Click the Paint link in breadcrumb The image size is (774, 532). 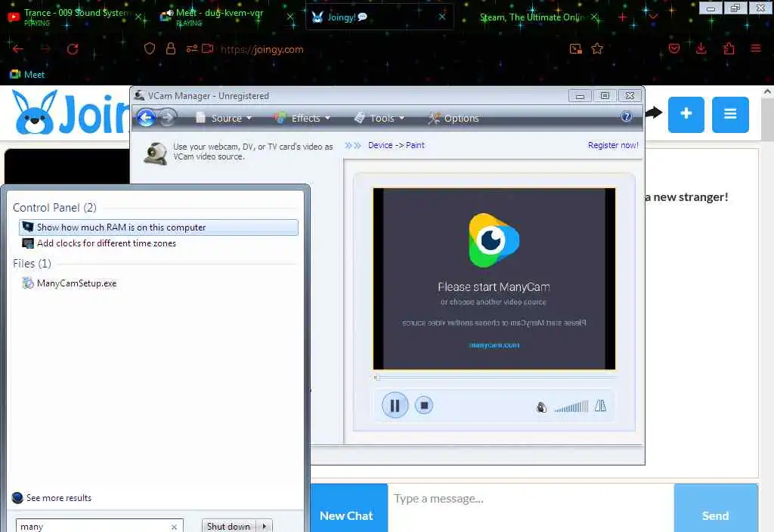coord(415,145)
